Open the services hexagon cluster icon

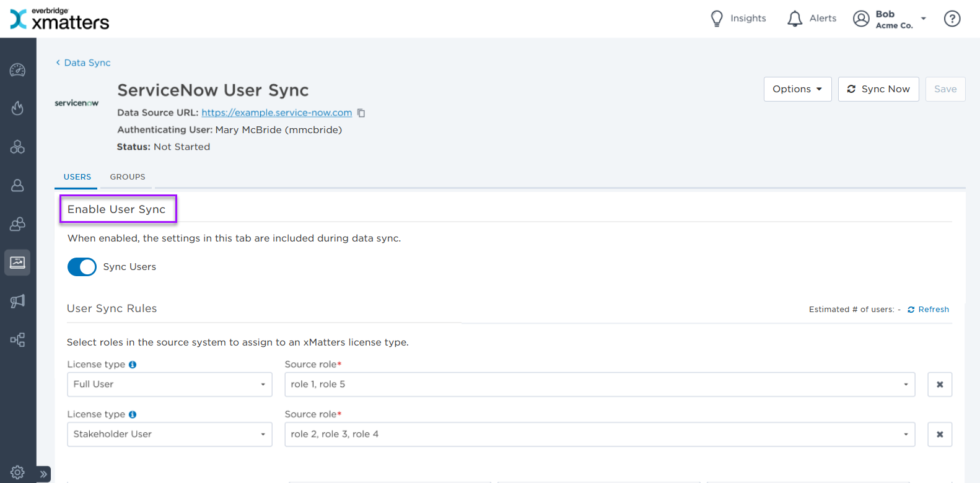(x=17, y=147)
